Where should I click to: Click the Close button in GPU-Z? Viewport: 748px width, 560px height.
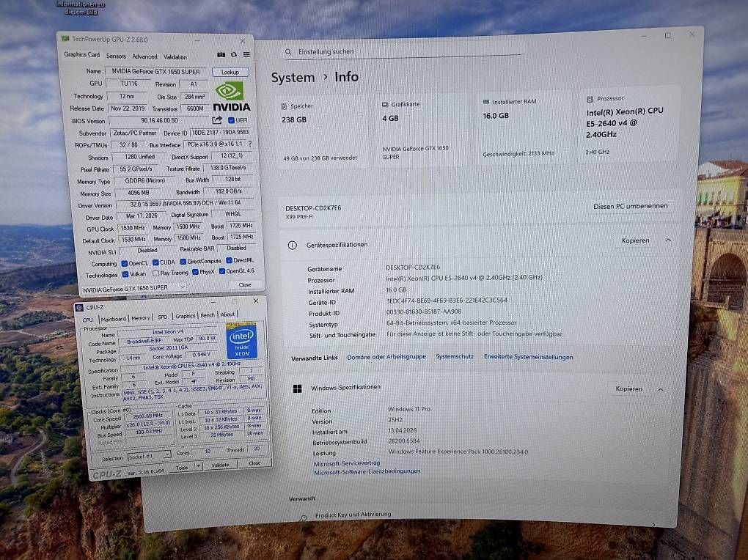coord(245,285)
